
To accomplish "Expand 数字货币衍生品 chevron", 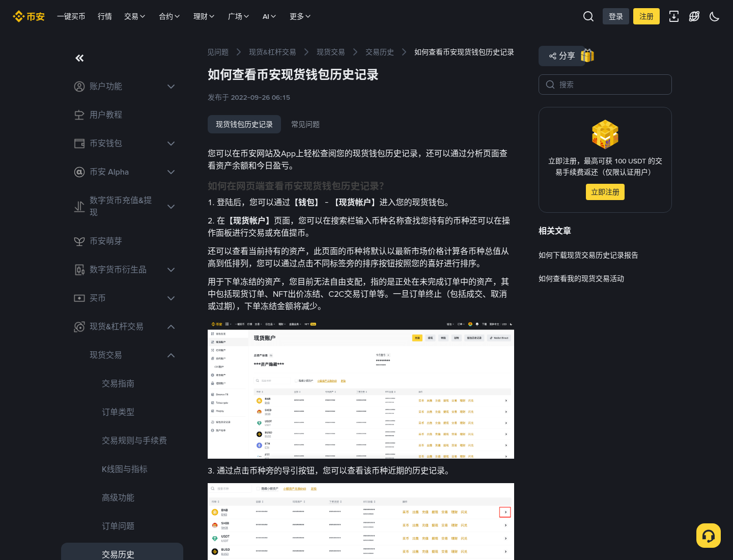I will [171, 270].
